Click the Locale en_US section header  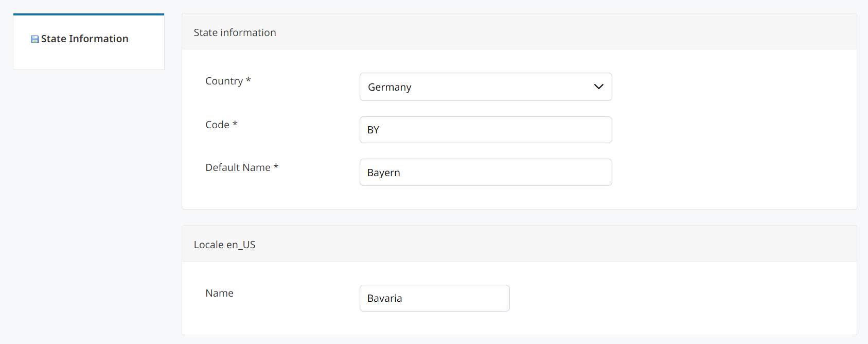(x=224, y=245)
